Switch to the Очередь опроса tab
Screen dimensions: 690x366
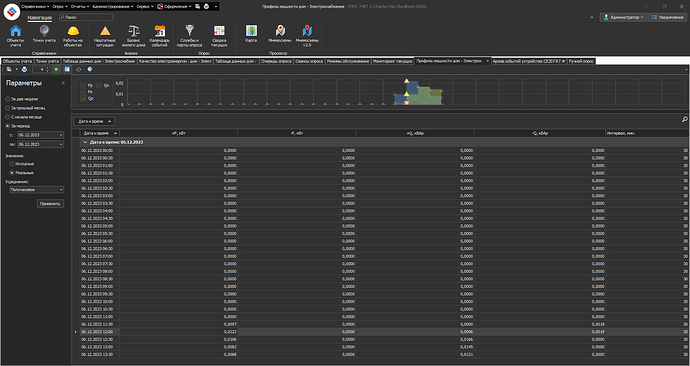pos(276,61)
